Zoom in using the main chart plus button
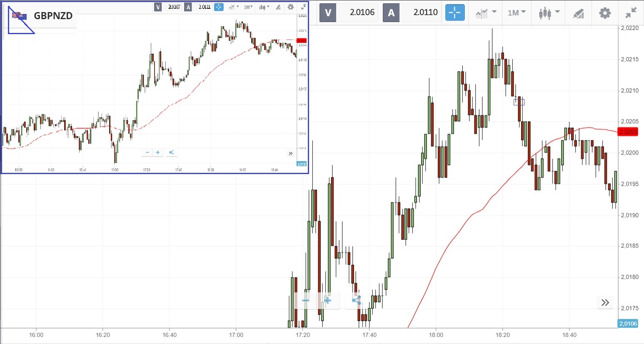The height and width of the screenshot is (344, 644). (328, 300)
